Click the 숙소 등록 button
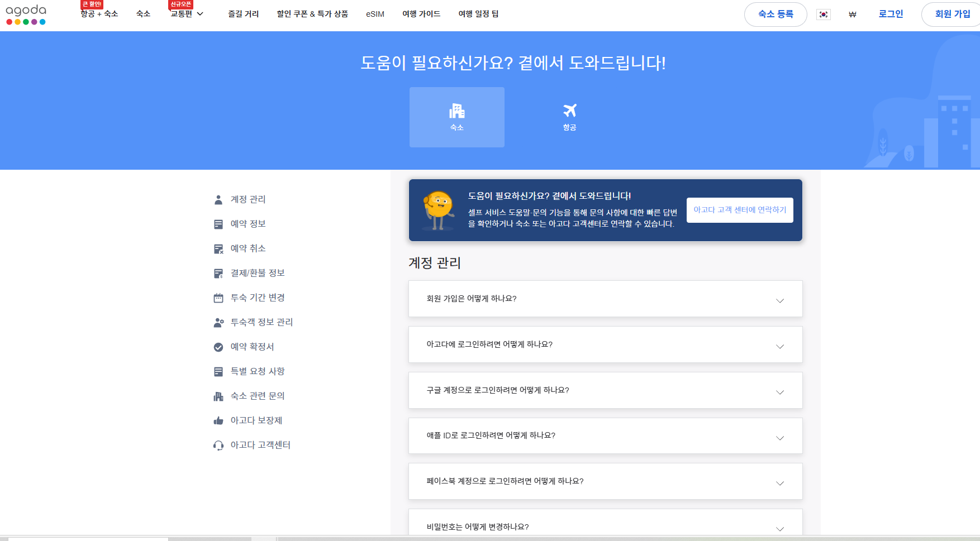The image size is (980, 541). (776, 15)
